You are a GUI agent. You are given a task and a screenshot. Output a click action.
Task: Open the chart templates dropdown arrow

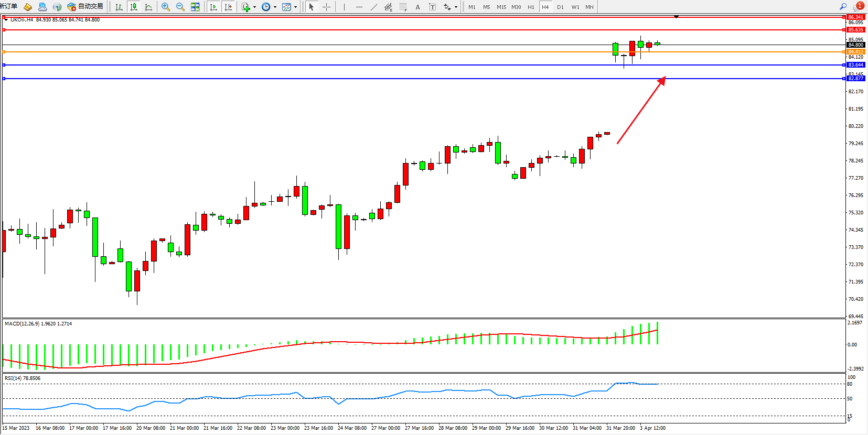coord(295,7)
